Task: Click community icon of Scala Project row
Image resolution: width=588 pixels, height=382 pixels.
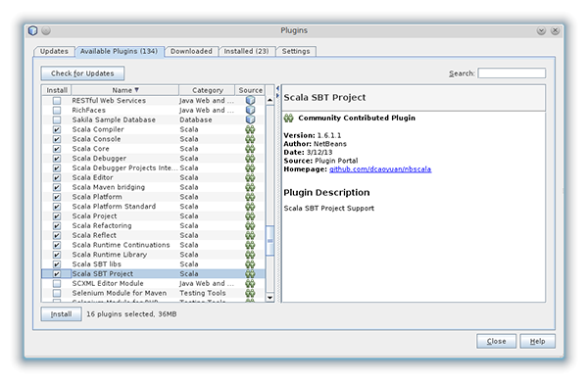Action: coord(250,215)
